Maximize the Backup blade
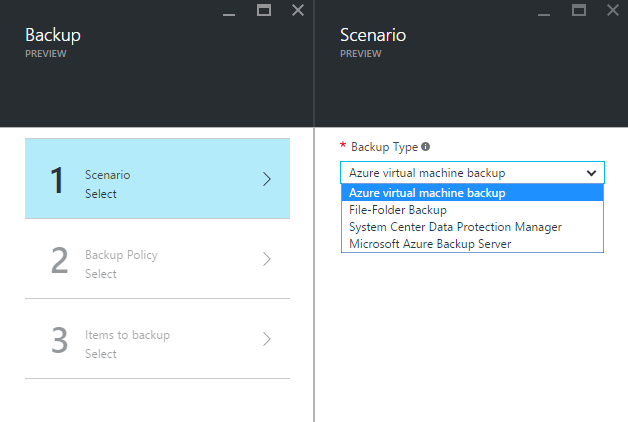628x422 pixels. click(264, 10)
